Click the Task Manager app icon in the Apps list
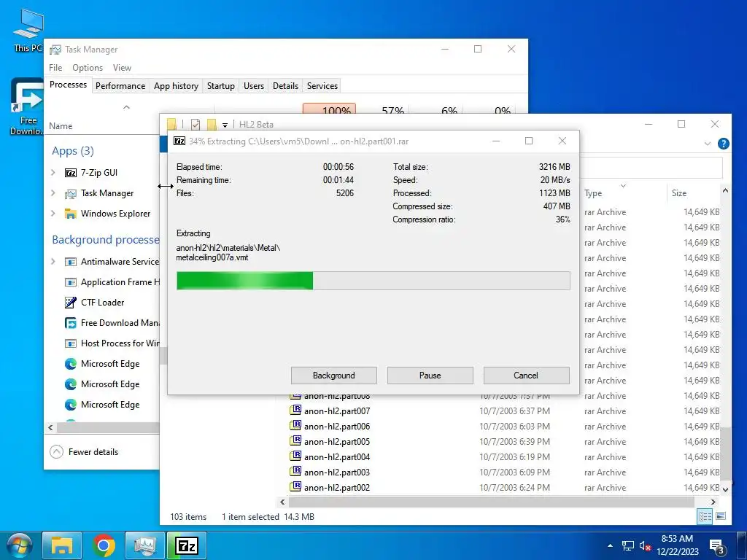The width and height of the screenshot is (747, 560). point(71,193)
